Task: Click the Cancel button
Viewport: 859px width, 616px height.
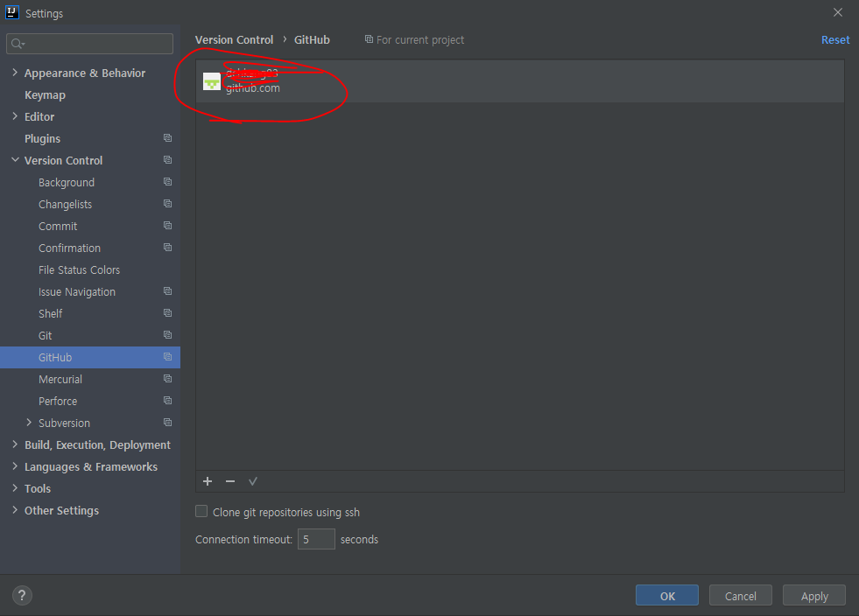Action: [x=740, y=595]
